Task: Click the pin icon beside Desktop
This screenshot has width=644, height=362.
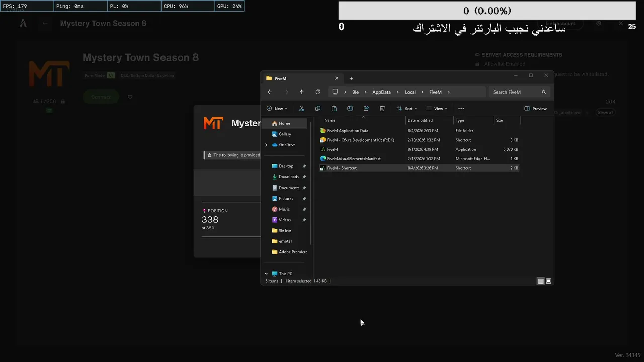Action: click(304, 166)
